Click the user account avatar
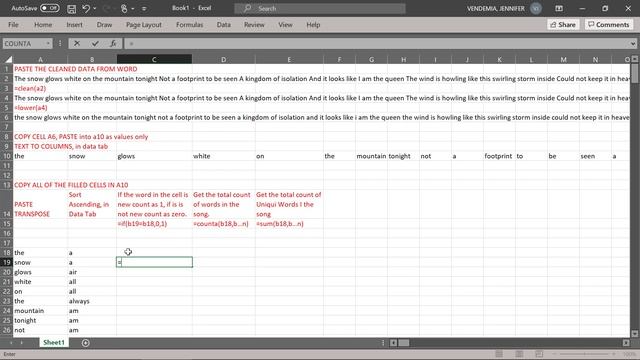 tap(536, 8)
